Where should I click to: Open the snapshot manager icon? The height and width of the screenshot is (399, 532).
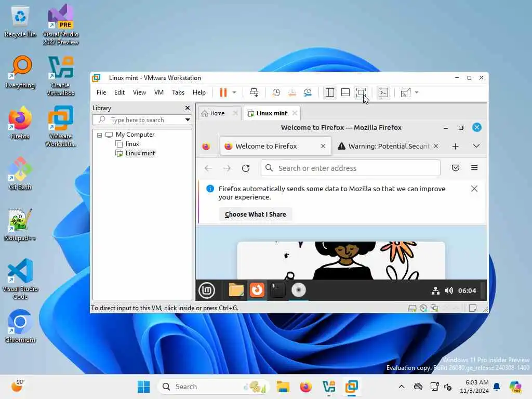[x=308, y=92]
